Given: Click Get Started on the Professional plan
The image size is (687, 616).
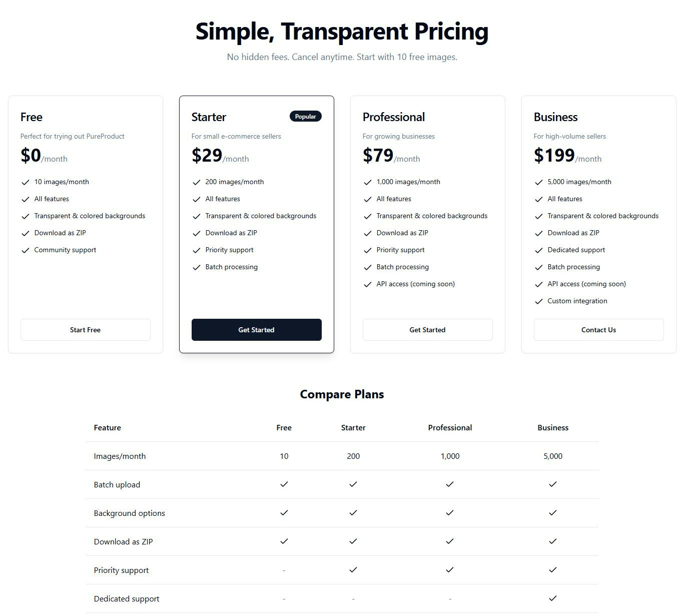Looking at the screenshot, I should [x=427, y=330].
